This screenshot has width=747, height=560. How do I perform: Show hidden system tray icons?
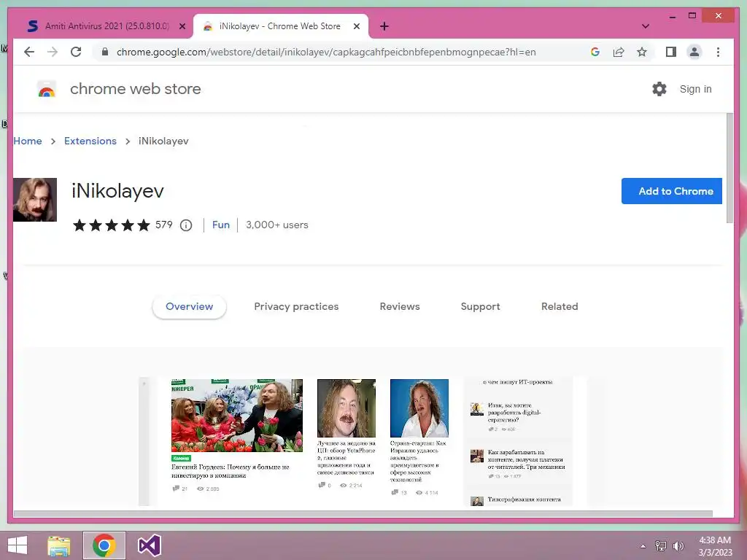tap(643, 546)
